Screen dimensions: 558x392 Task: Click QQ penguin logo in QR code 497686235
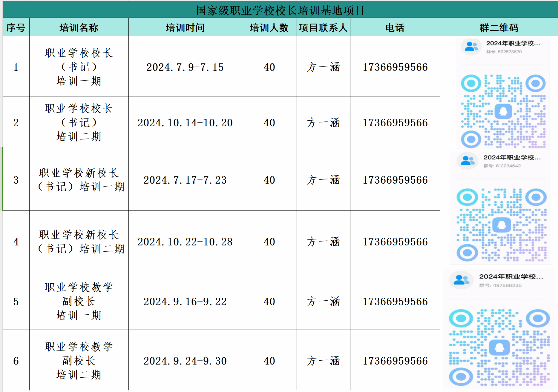coord(499,347)
